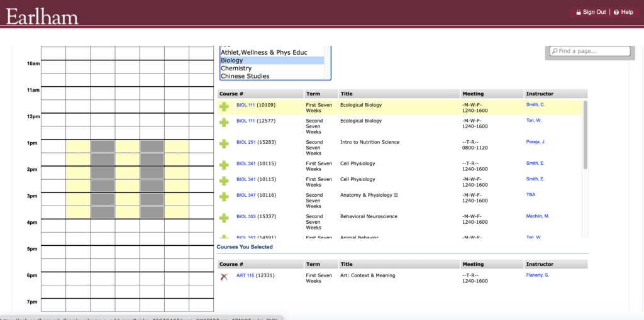Image resolution: width=644 pixels, height=320 pixels.
Task: Open the BIOL 341 (10115) course link
Action: coord(245,163)
